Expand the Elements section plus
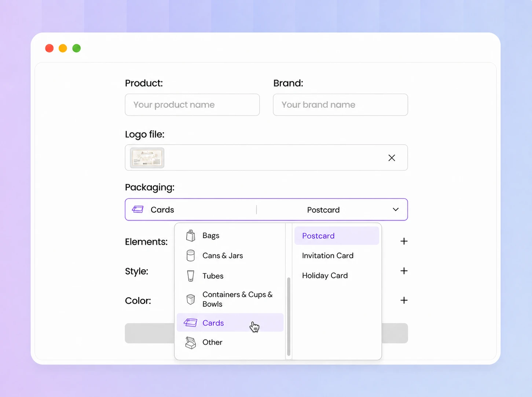The height and width of the screenshot is (397, 532). pos(404,241)
